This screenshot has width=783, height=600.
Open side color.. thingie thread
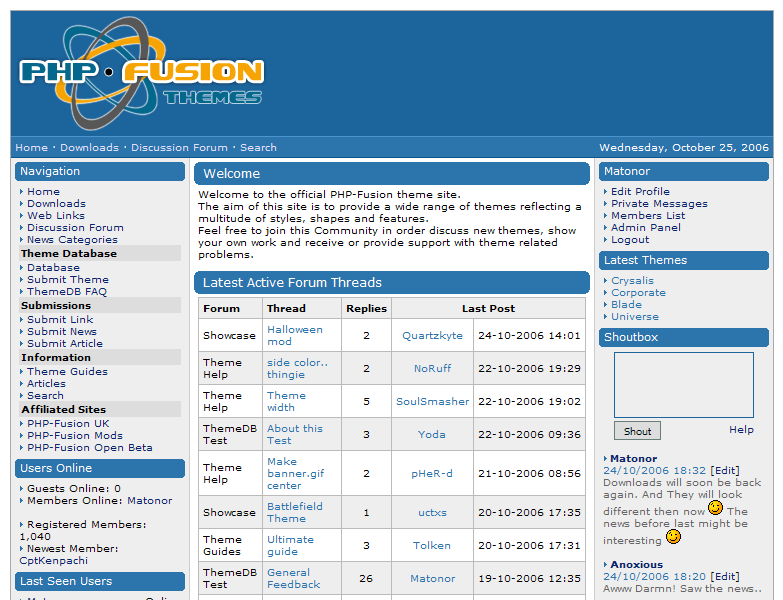297,368
